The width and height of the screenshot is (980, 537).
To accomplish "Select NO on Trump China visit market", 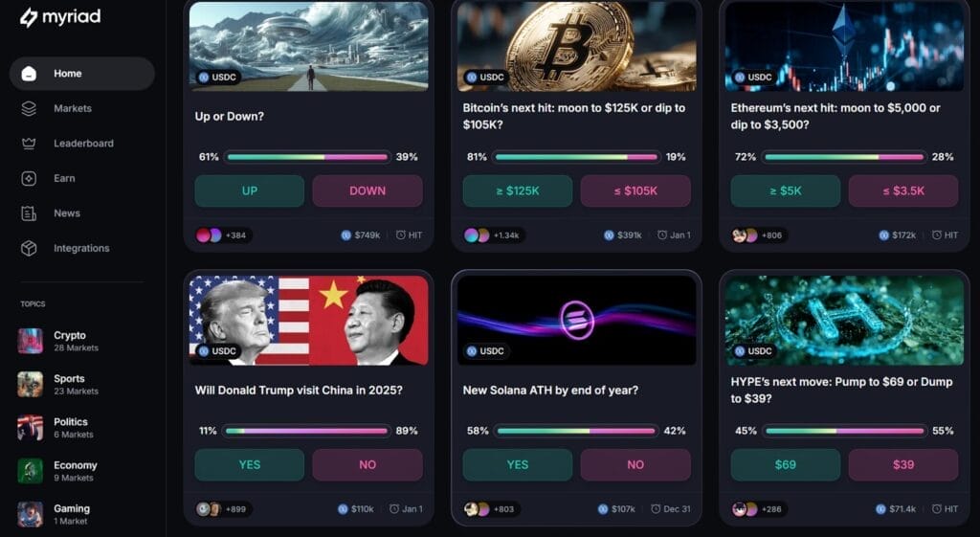I will [367, 464].
